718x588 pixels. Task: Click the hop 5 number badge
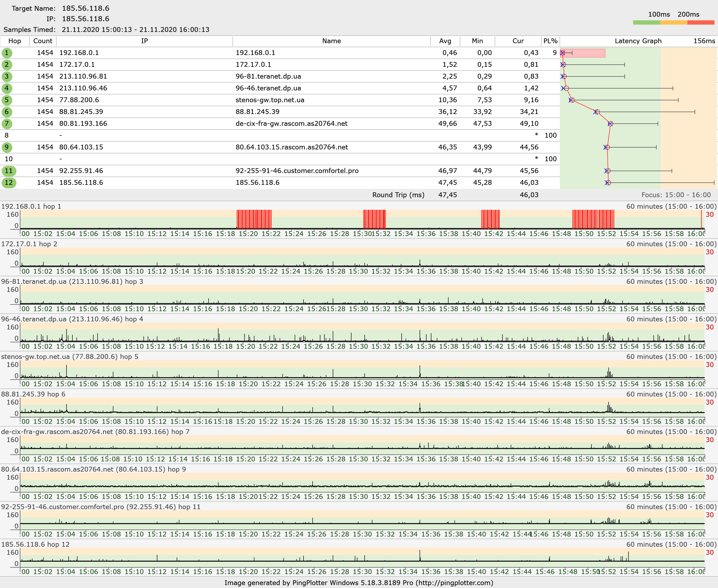tap(7, 100)
